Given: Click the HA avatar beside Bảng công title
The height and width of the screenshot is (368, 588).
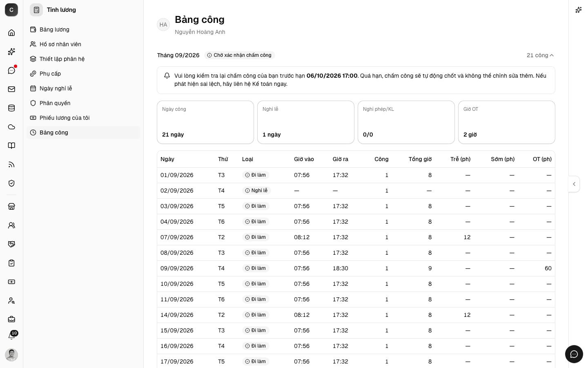Looking at the screenshot, I should (x=163, y=25).
